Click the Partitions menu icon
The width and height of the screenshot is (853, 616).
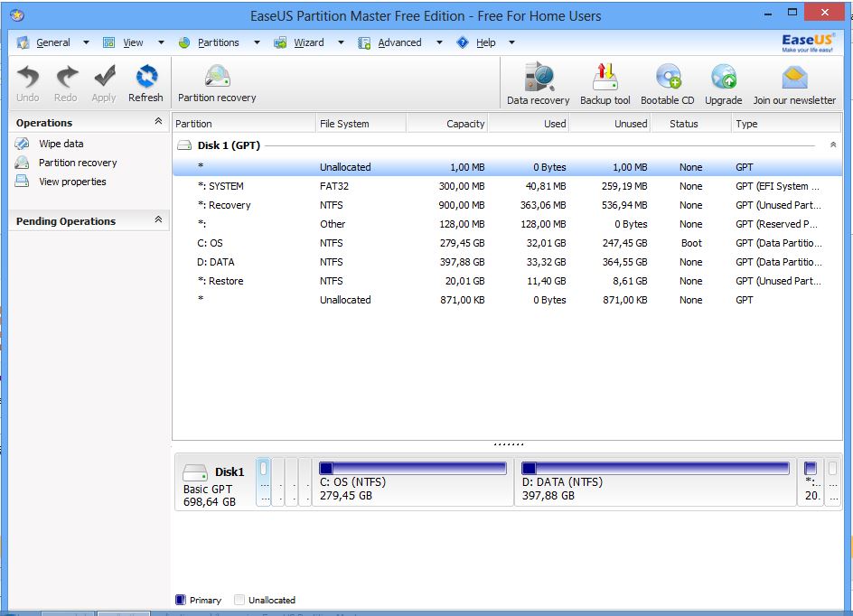click(x=184, y=42)
